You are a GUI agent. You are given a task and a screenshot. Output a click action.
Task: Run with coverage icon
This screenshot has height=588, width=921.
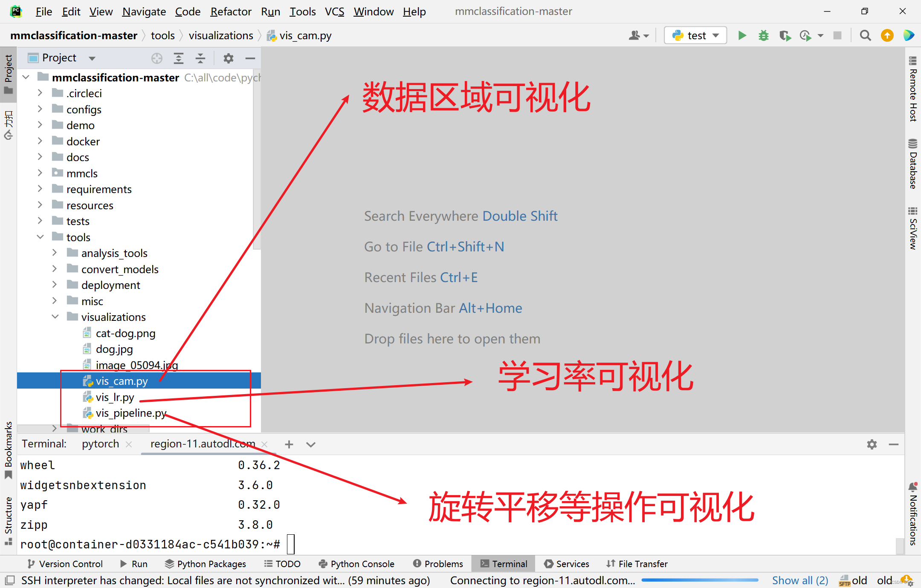tap(785, 35)
